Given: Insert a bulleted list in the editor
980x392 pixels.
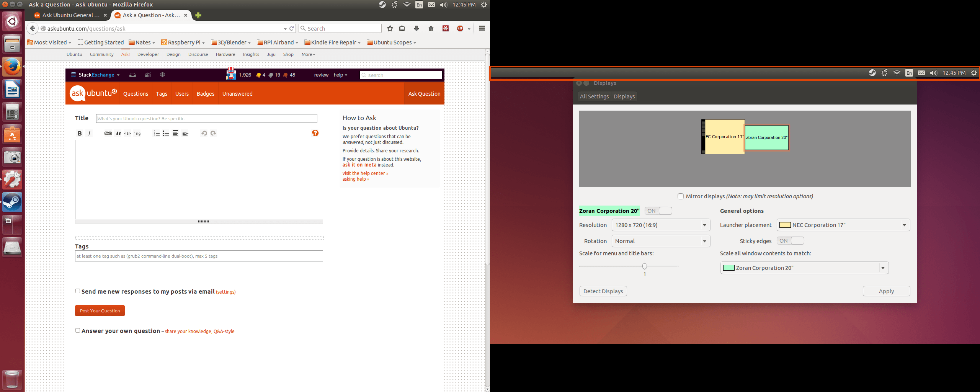Looking at the screenshot, I should point(166,133).
